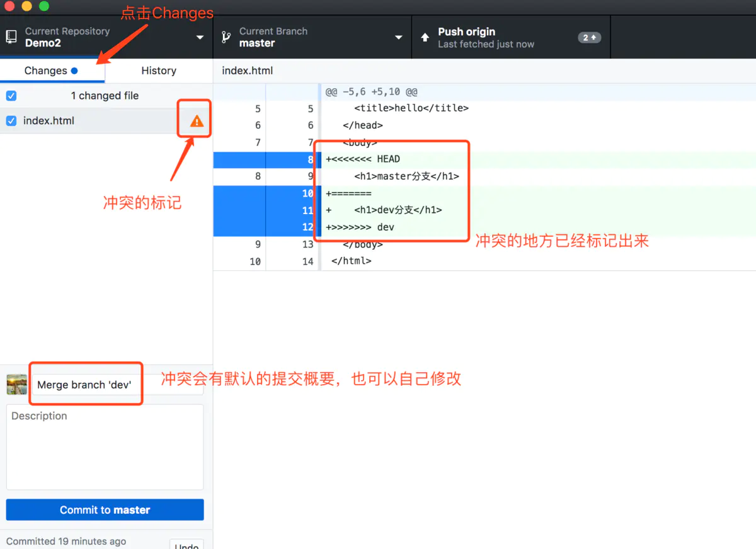
Task: Switch to the History tab
Action: [158, 71]
